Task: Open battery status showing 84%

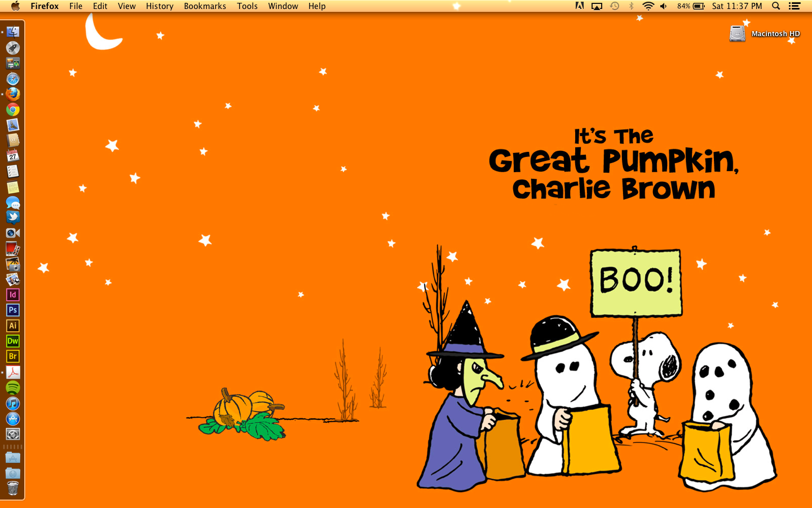Action: point(691,6)
